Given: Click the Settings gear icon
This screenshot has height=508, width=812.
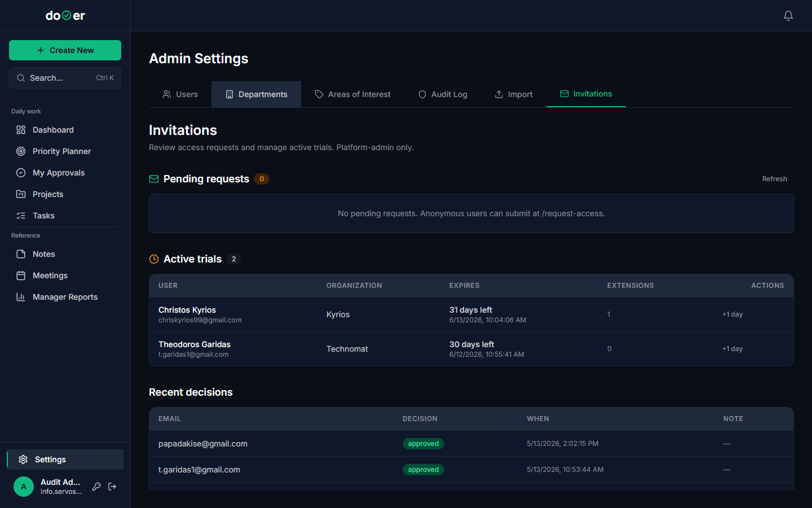Looking at the screenshot, I should pyautogui.click(x=23, y=459).
